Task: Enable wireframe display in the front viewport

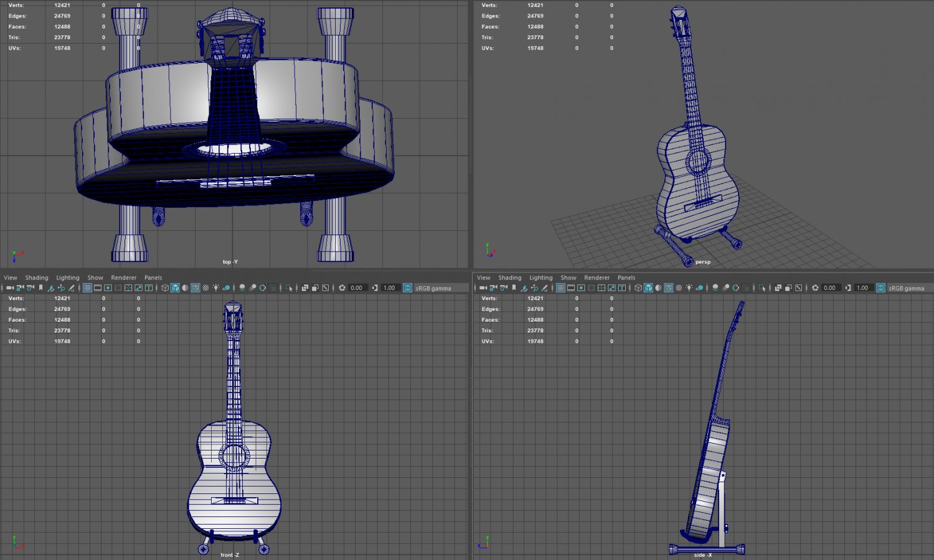Action: tap(164, 287)
